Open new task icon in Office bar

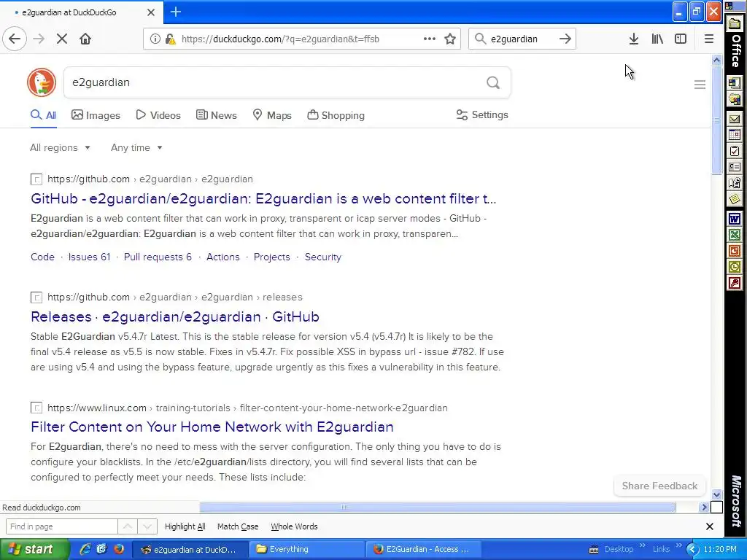click(x=734, y=151)
